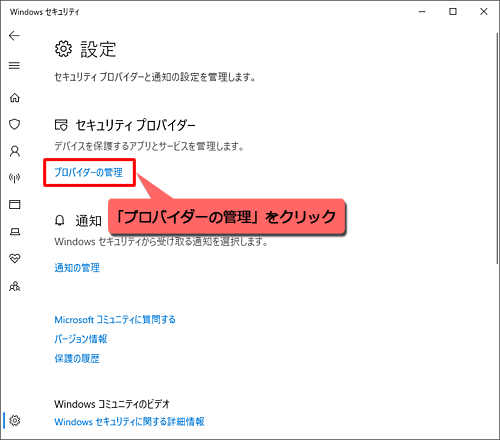Maximize the Windows セキュリティ window
The width and height of the screenshot is (500, 440).
(x=453, y=12)
